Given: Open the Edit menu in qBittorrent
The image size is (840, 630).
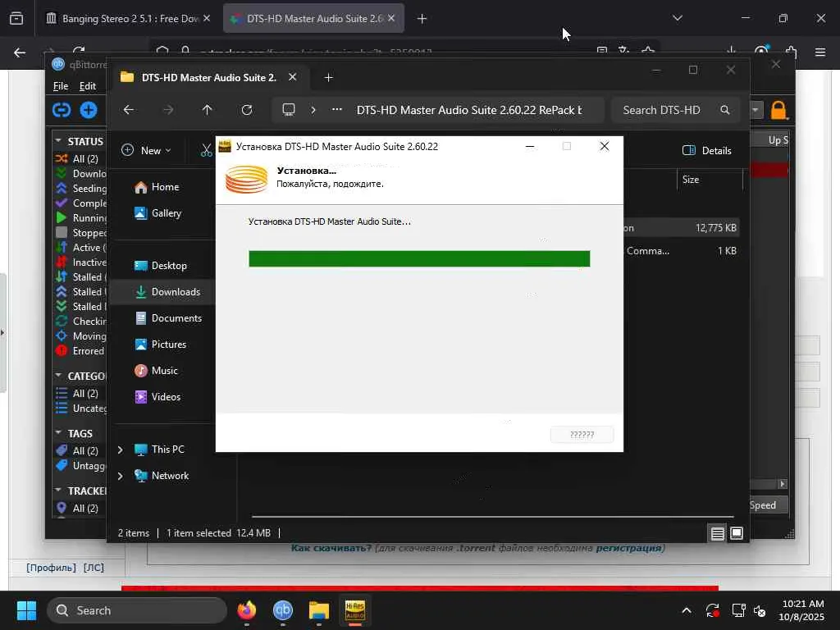Looking at the screenshot, I should pyautogui.click(x=88, y=86).
